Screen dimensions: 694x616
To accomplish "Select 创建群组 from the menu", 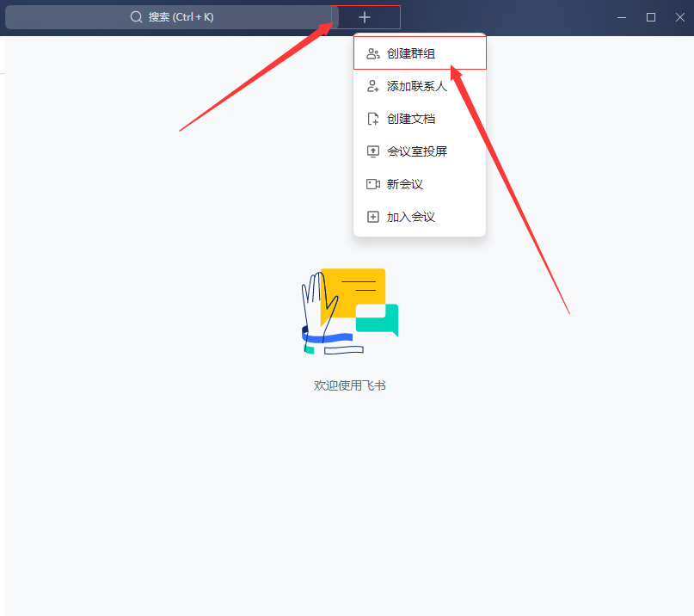I will (x=420, y=53).
